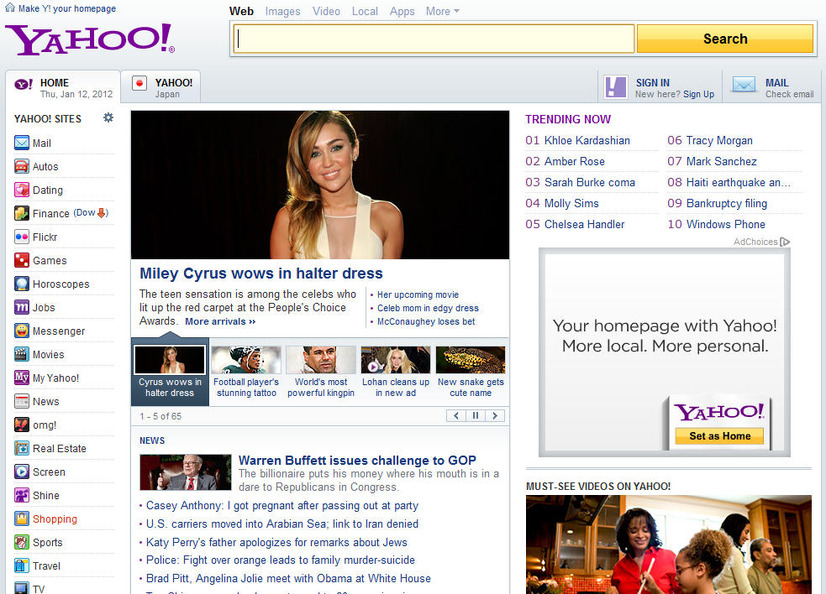Click the Mail envelope icon in header

(744, 85)
